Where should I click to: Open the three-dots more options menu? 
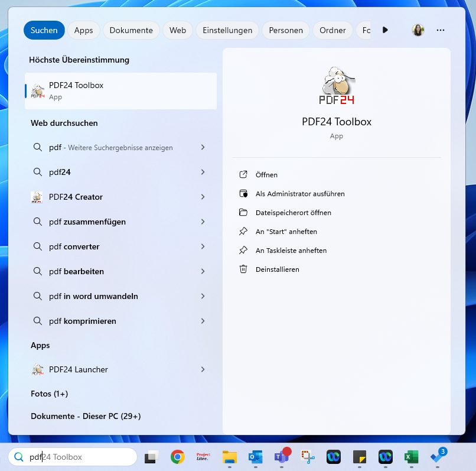441,30
